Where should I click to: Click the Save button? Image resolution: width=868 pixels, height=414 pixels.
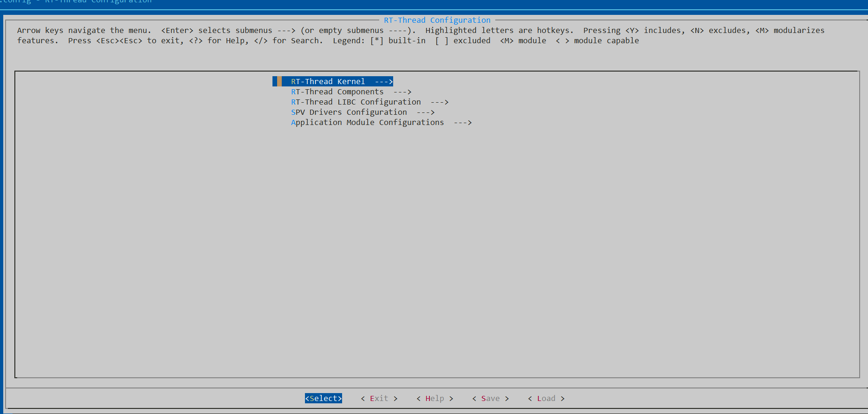point(491,398)
